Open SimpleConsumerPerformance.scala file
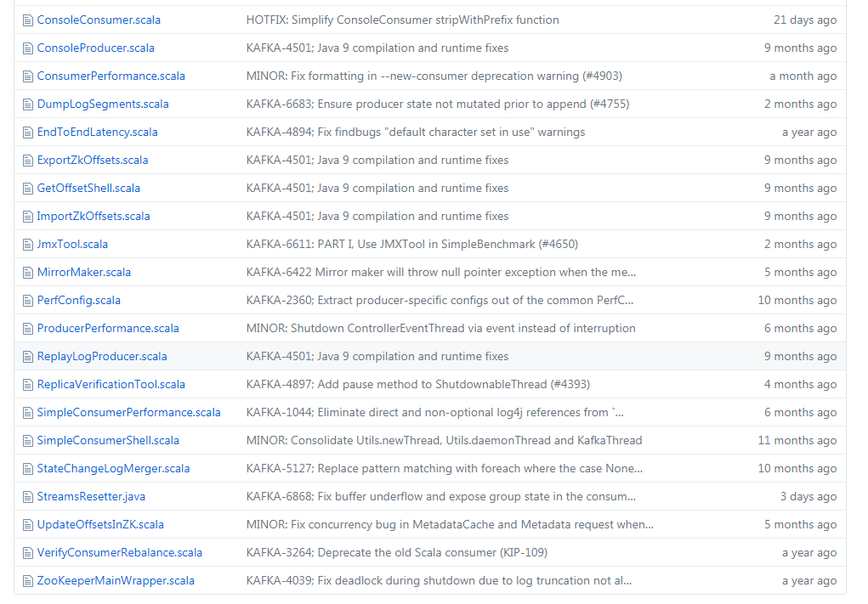 coord(128,412)
